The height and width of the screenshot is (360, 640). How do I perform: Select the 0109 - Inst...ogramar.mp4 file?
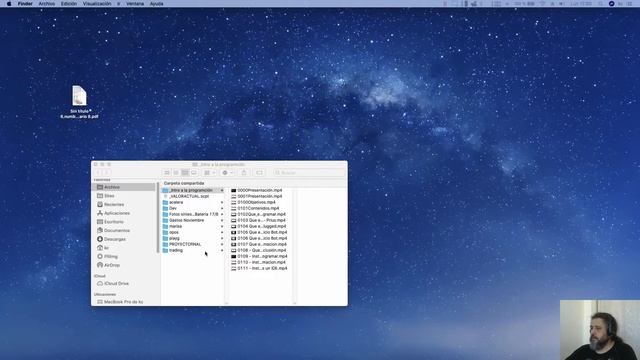point(260,256)
